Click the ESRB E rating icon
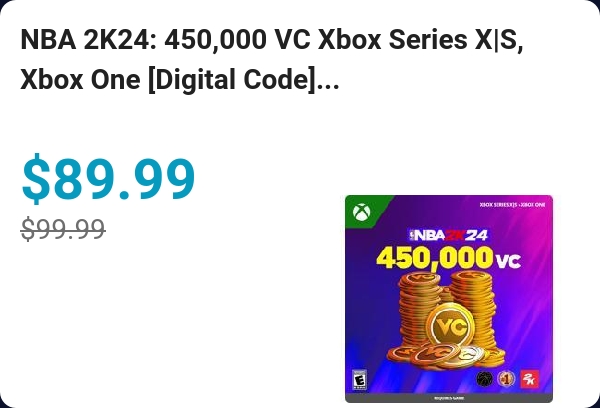The width and height of the screenshot is (600, 408). tap(357, 379)
